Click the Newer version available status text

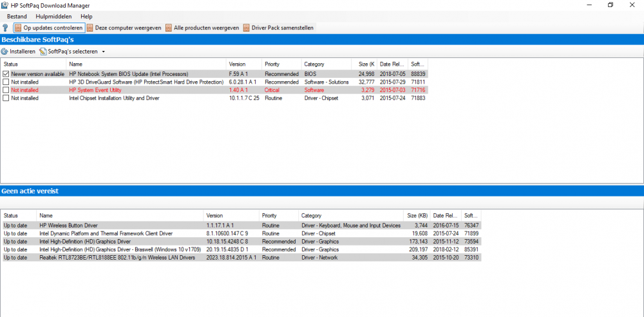[x=37, y=74]
